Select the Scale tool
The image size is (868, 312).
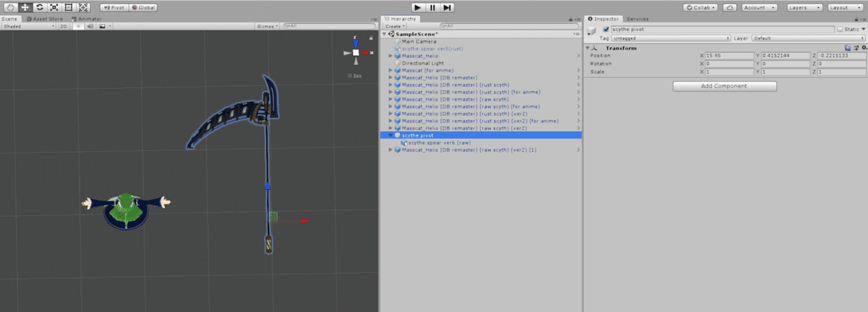(x=54, y=7)
